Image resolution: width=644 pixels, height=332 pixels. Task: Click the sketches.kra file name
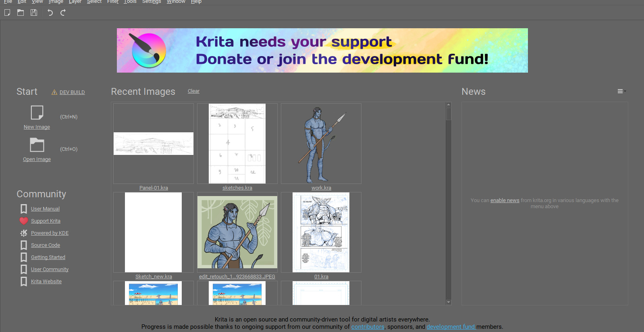237,188
